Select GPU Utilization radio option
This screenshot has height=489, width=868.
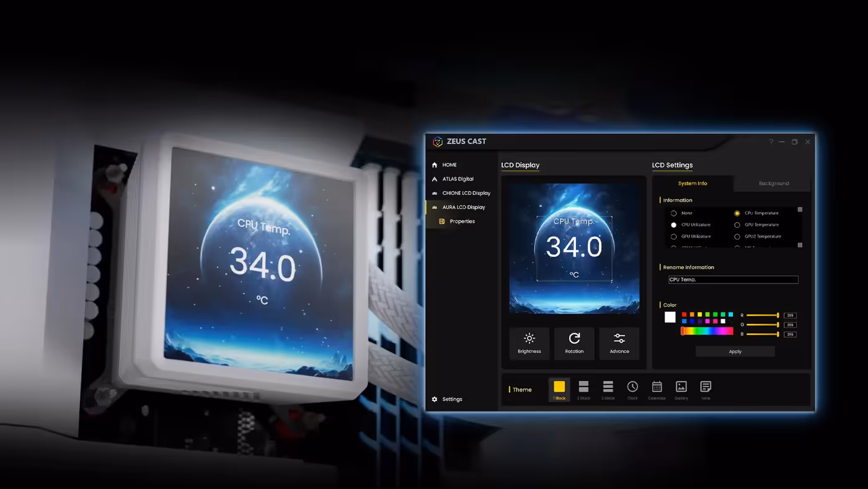pos(674,236)
